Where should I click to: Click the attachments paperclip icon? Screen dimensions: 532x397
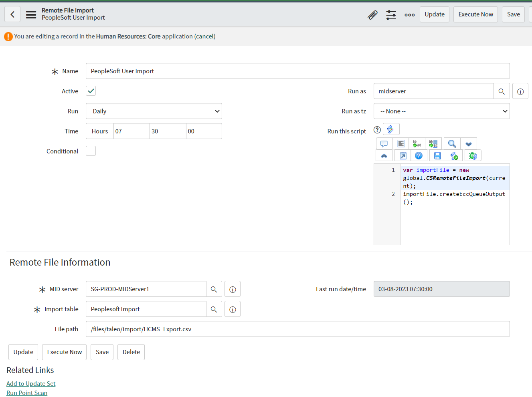point(372,15)
